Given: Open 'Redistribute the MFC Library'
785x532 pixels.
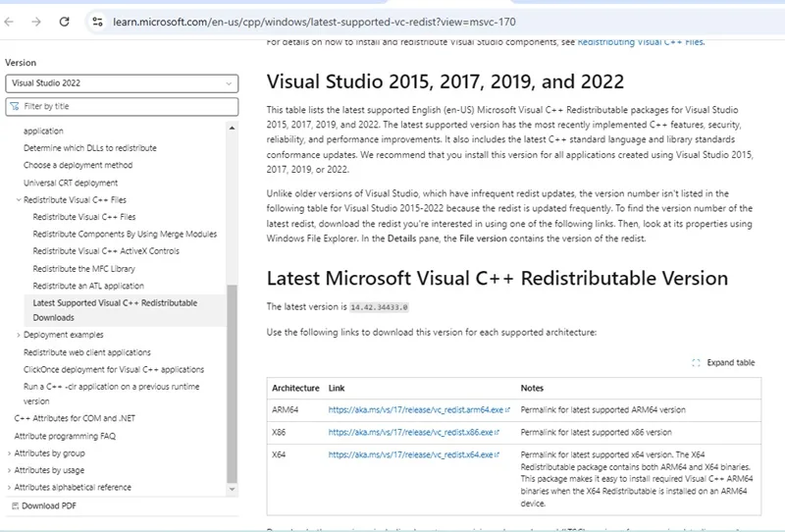Looking at the screenshot, I should [83, 269].
